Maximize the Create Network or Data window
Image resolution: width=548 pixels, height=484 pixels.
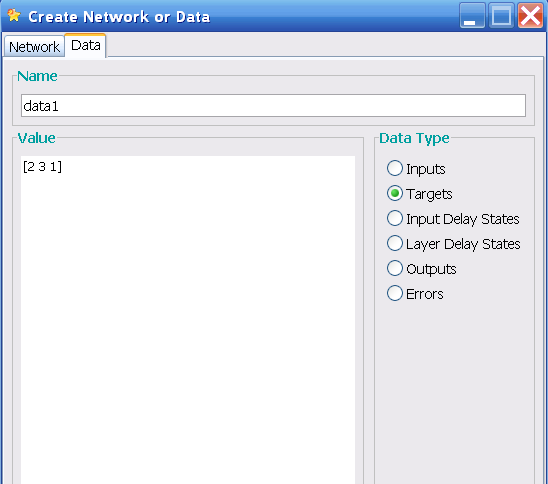point(501,15)
